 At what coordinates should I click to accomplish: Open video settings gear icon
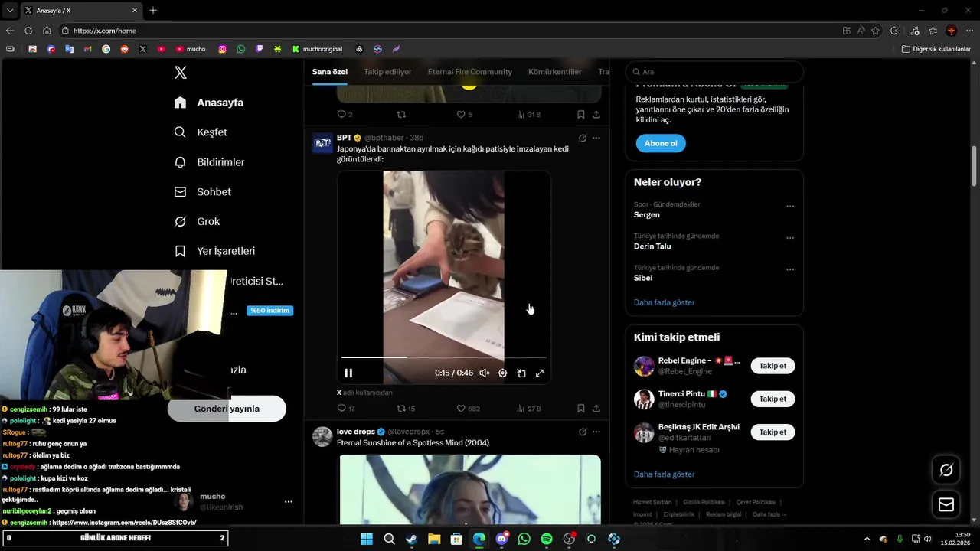[x=503, y=373]
